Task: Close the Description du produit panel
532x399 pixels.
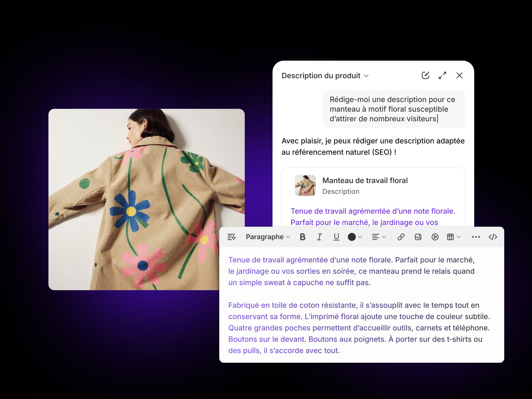Action: (459, 75)
